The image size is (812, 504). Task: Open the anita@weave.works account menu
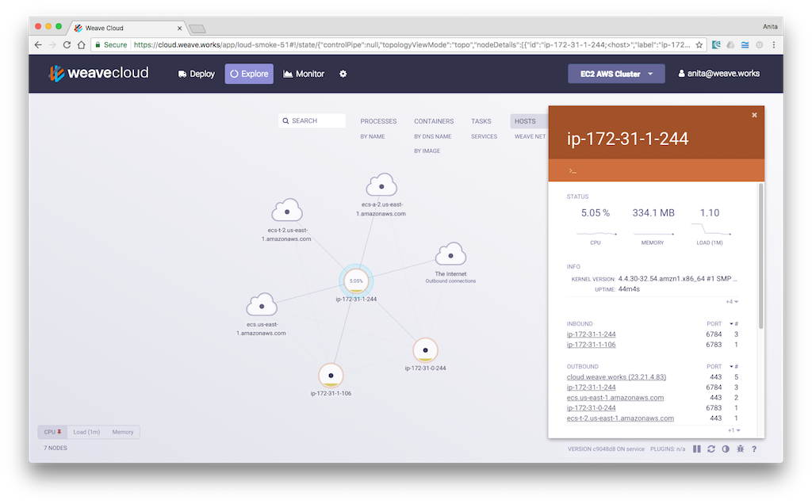pyautogui.click(x=718, y=74)
